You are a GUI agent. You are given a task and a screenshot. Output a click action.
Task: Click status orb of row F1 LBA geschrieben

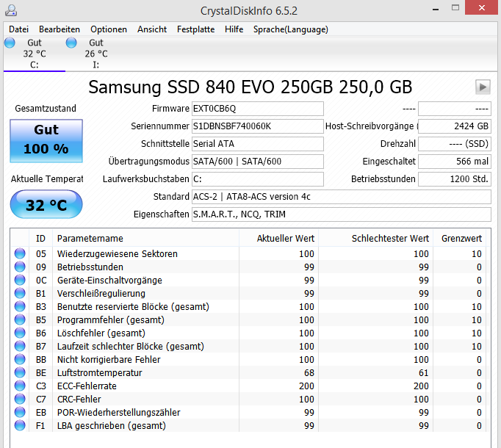tap(20, 426)
